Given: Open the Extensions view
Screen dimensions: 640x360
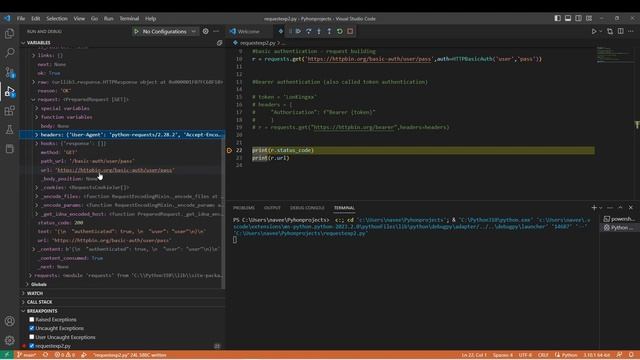Looking at the screenshot, I should (9, 111).
